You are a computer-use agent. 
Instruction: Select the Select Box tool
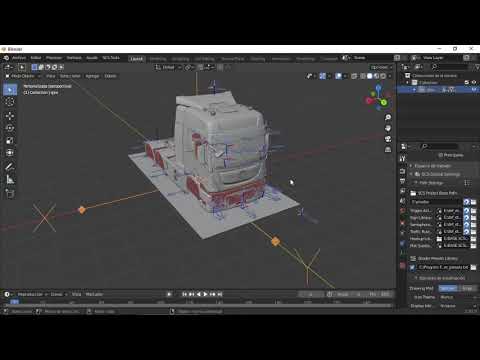pyautogui.click(x=10, y=90)
